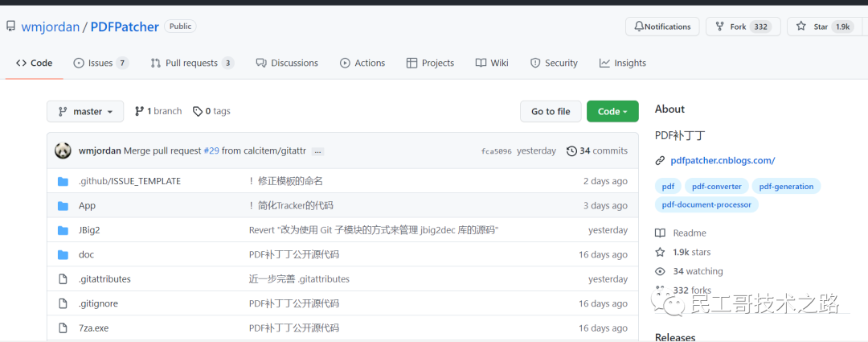Click the folder icon for .github/ISSUE_TEMPLATE
This screenshot has width=868, height=342.
(x=63, y=181)
